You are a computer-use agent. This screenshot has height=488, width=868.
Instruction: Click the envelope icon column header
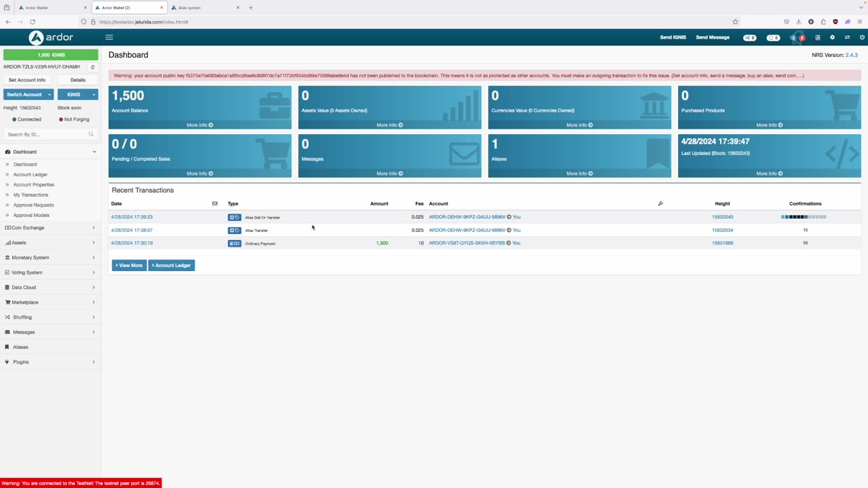[215, 203]
